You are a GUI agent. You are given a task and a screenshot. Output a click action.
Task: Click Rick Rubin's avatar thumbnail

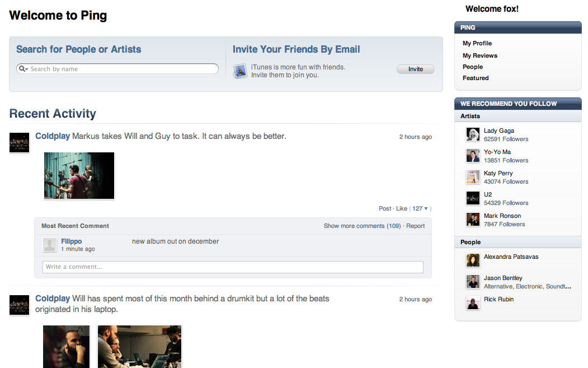(x=473, y=302)
